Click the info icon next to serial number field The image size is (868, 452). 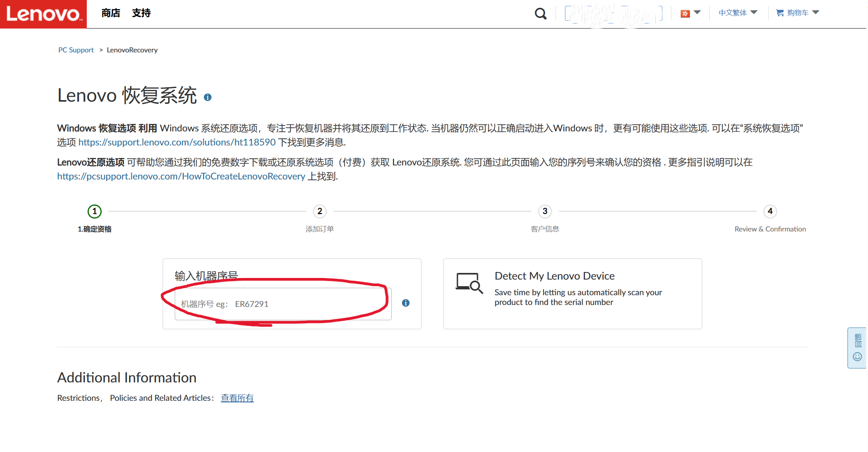click(x=406, y=303)
